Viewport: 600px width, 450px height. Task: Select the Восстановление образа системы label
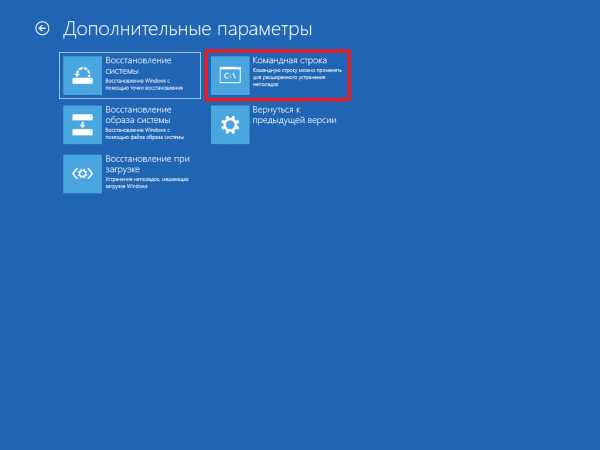138,115
